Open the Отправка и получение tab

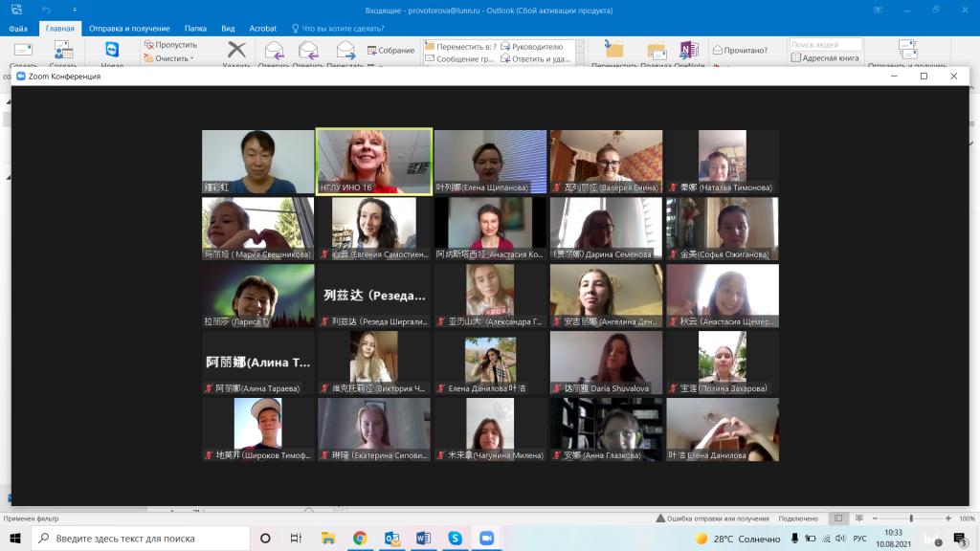pyautogui.click(x=129, y=29)
